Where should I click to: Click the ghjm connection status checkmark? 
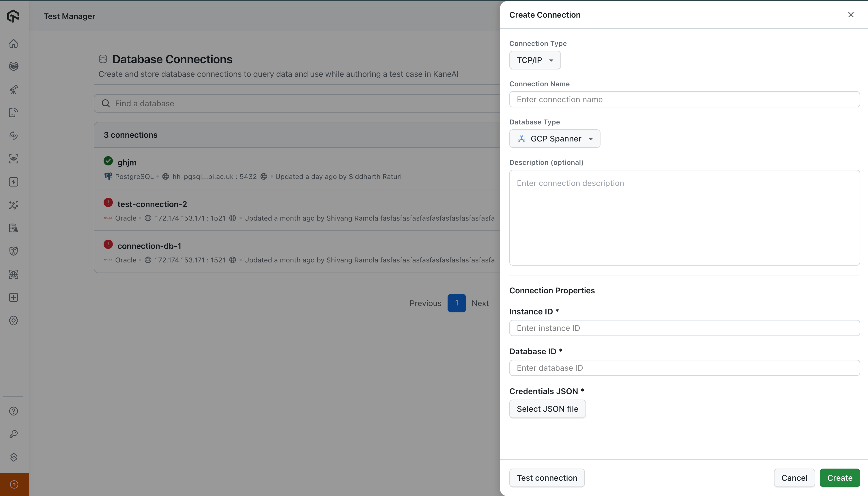[108, 161]
